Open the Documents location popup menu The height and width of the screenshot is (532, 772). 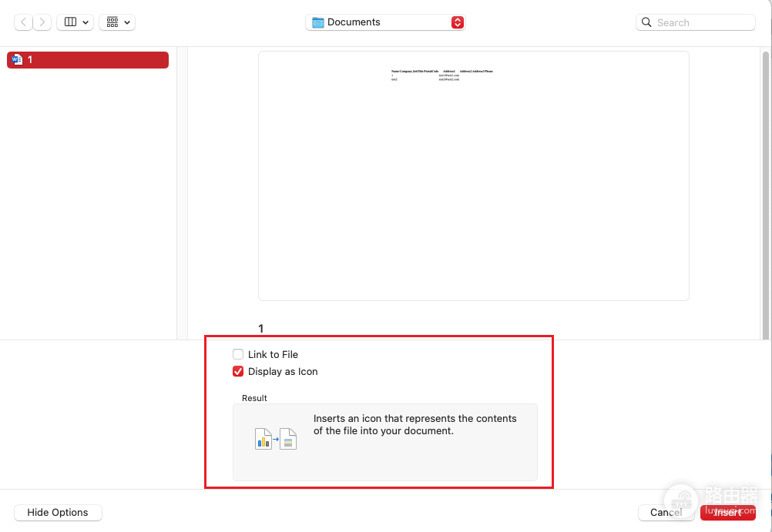click(385, 22)
